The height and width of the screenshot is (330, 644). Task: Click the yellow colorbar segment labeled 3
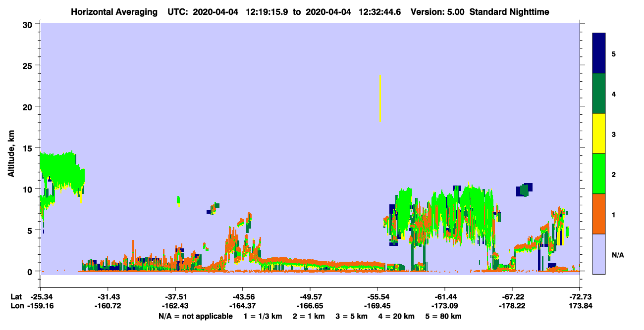pos(599,134)
